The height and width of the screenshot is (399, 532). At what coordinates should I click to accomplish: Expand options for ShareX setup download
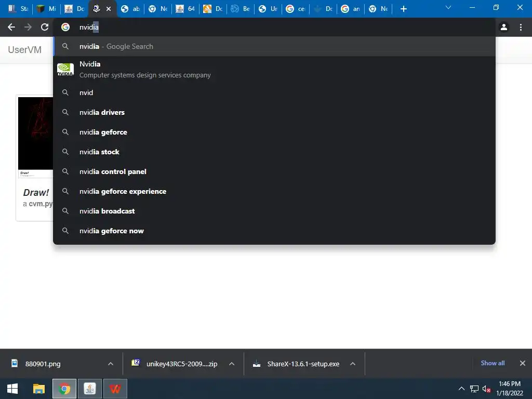pos(353,364)
